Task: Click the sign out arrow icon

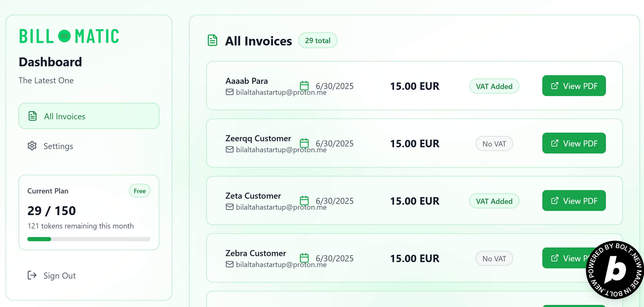Action: [x=32, y=275]
